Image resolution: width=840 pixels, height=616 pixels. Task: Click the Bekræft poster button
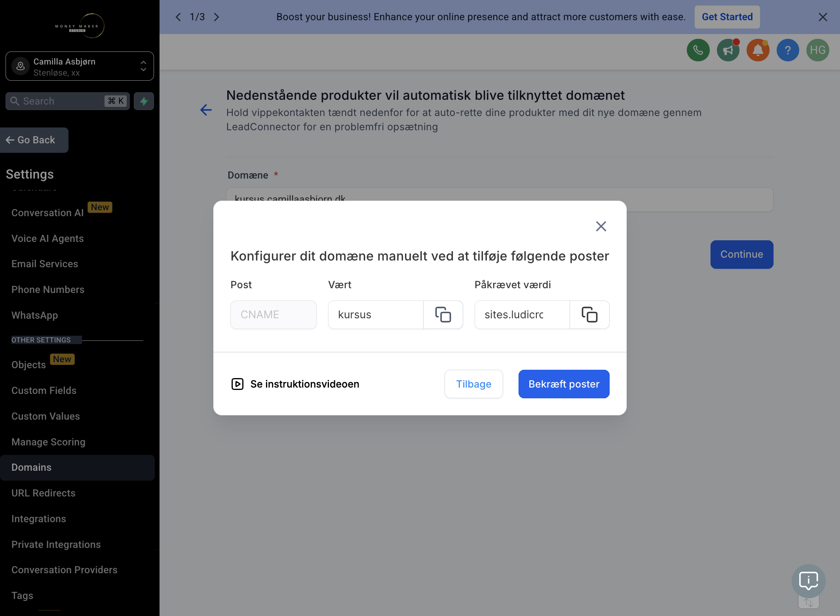pos(564,384)
